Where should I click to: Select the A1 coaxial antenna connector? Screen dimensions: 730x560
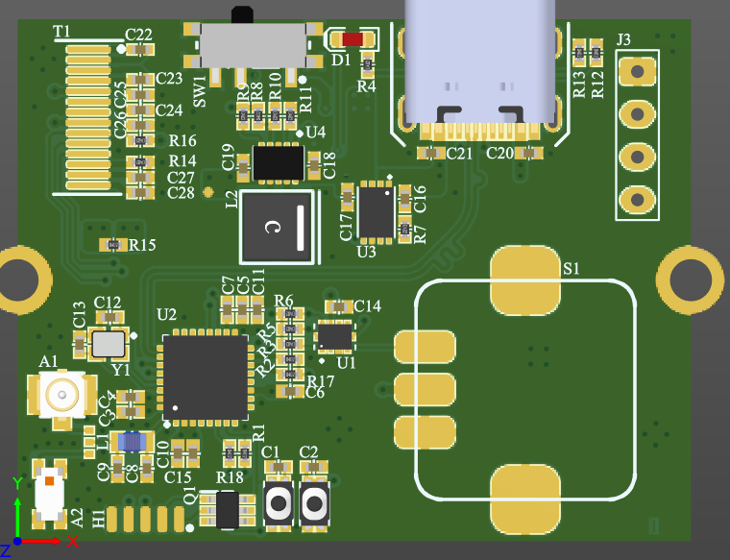[x=61, y=395]
